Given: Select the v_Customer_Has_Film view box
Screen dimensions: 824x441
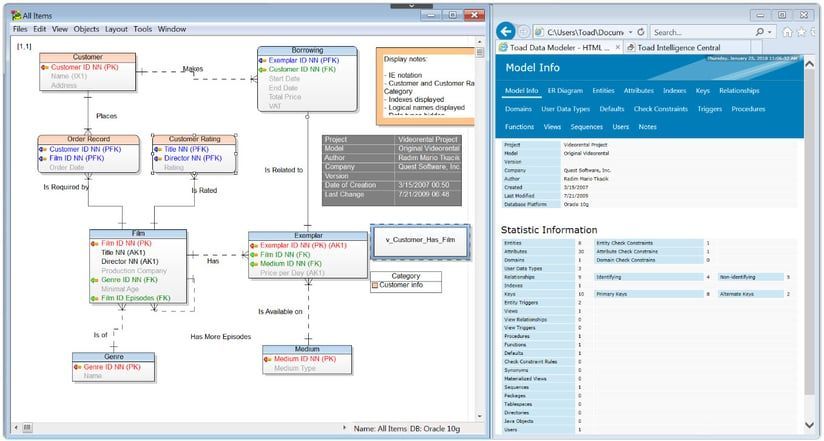Looking at the screenshot, I should click(420, 240).
